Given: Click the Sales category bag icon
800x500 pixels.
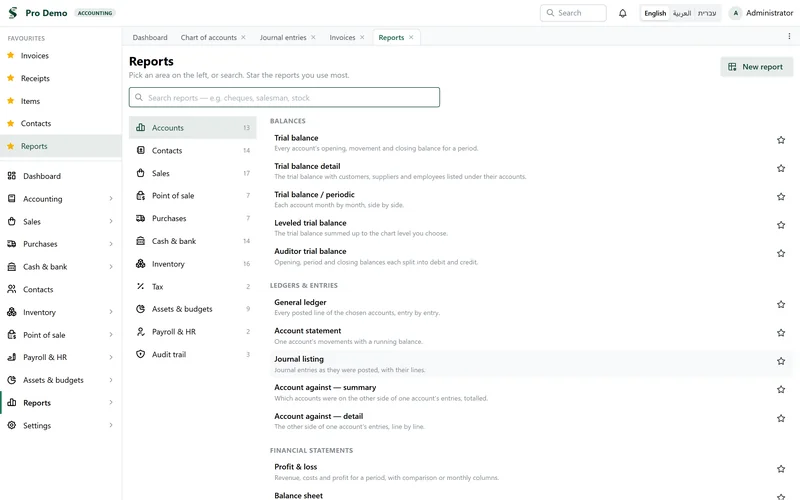Looking at the screenshot, I should (141, 173).
